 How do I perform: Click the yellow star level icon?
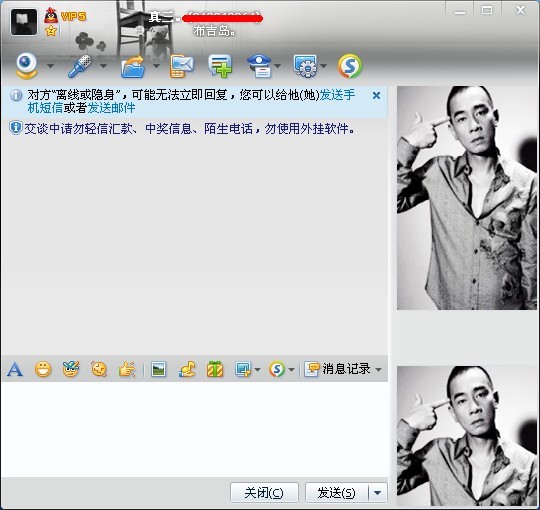(51, 31)
